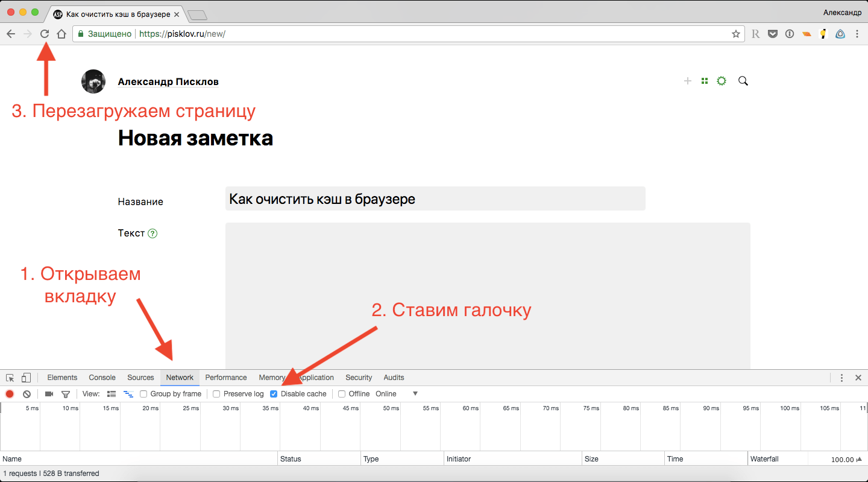This screenshot has width=868, height=482.
Task: Enable the Group by frame checkbox
Action: (x=143, y=394)
